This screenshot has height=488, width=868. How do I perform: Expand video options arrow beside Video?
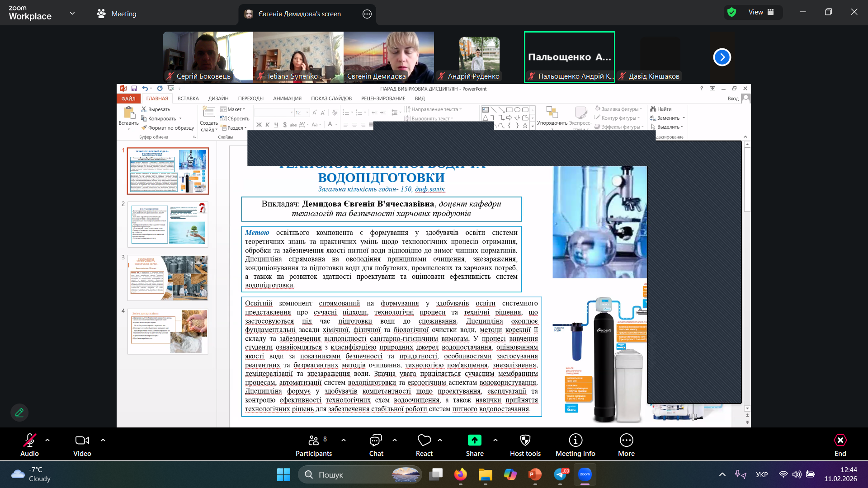(103, 440)
